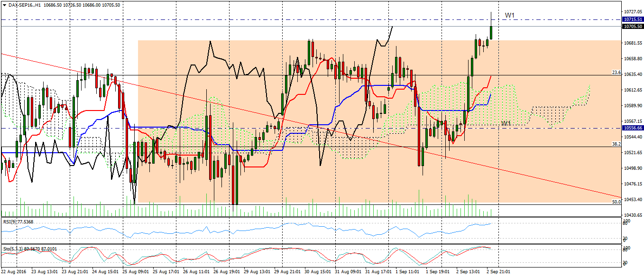The height and width of the screenshot is (277, 644).
Task: Click the 23.6 Fibonacci level label
Action: click(616, 73)
